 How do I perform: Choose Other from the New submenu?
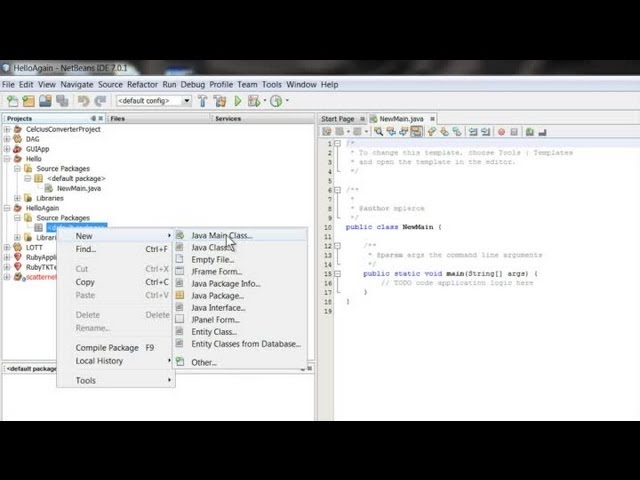pyautogui.click(x=240, y=362)
